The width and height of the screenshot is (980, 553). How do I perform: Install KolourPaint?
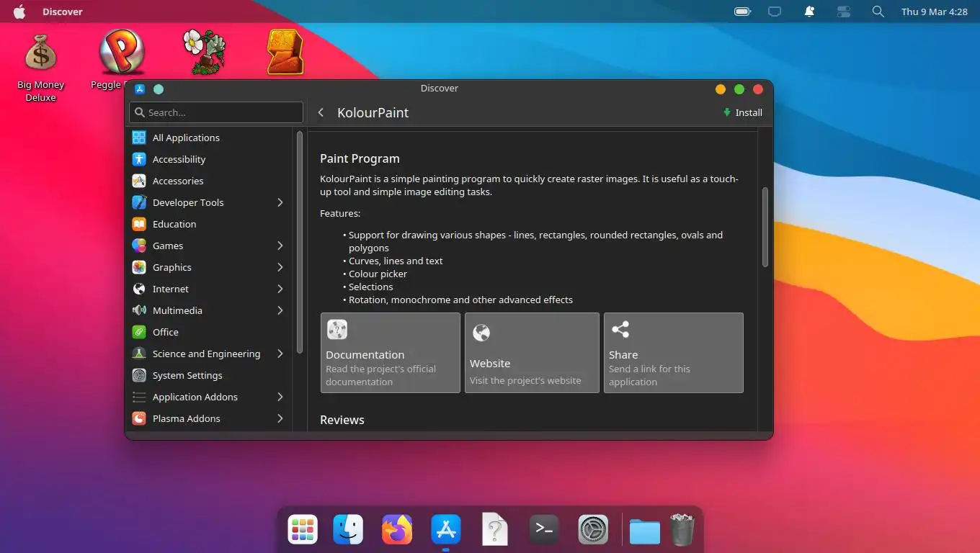pos(743,112)
